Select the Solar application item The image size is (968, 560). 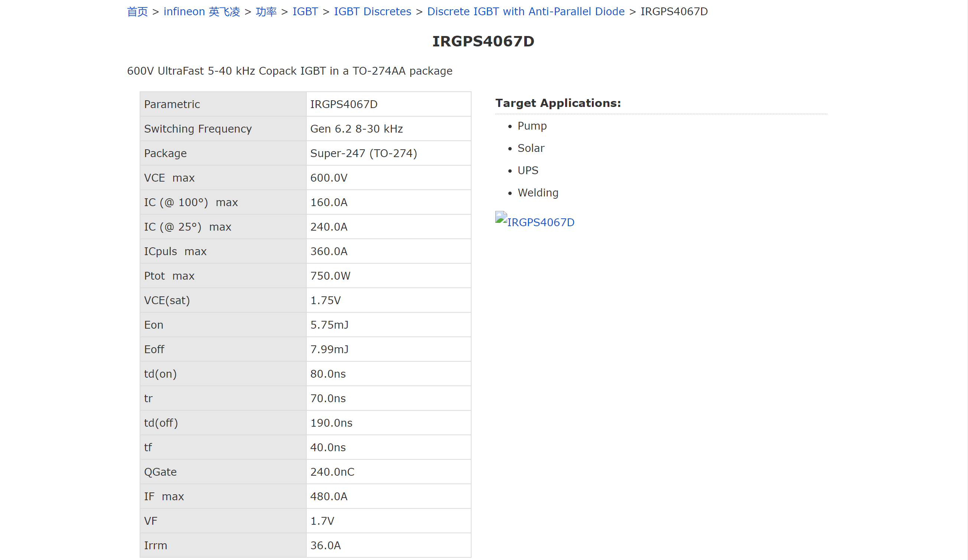(x=531, y=148)
